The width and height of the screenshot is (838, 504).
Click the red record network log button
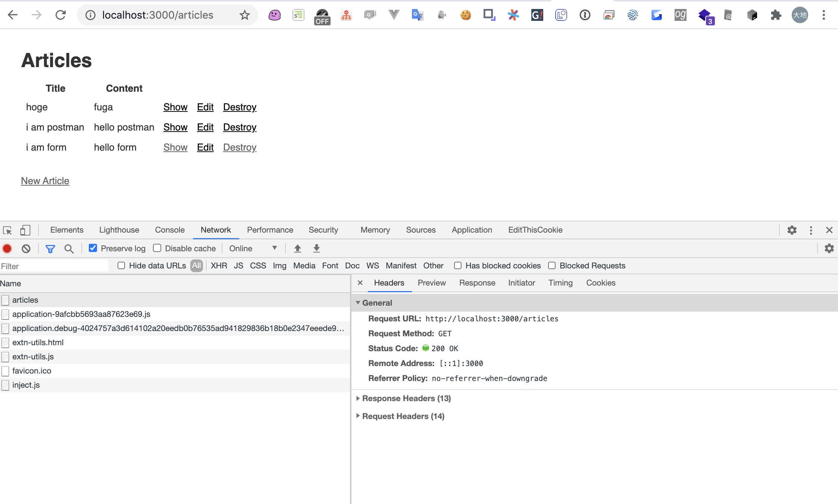(x=7, y=249)
